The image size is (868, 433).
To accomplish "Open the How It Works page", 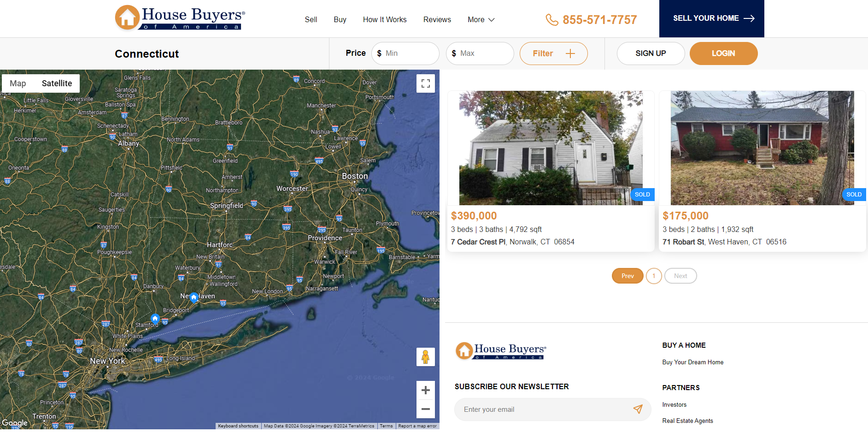I will click(385, 20).
